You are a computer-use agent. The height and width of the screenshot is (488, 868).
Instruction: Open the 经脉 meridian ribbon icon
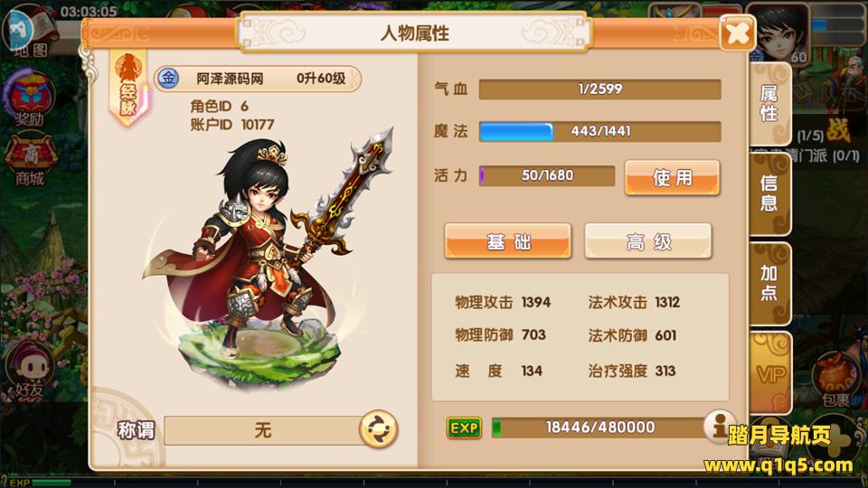tap(127, 88)
